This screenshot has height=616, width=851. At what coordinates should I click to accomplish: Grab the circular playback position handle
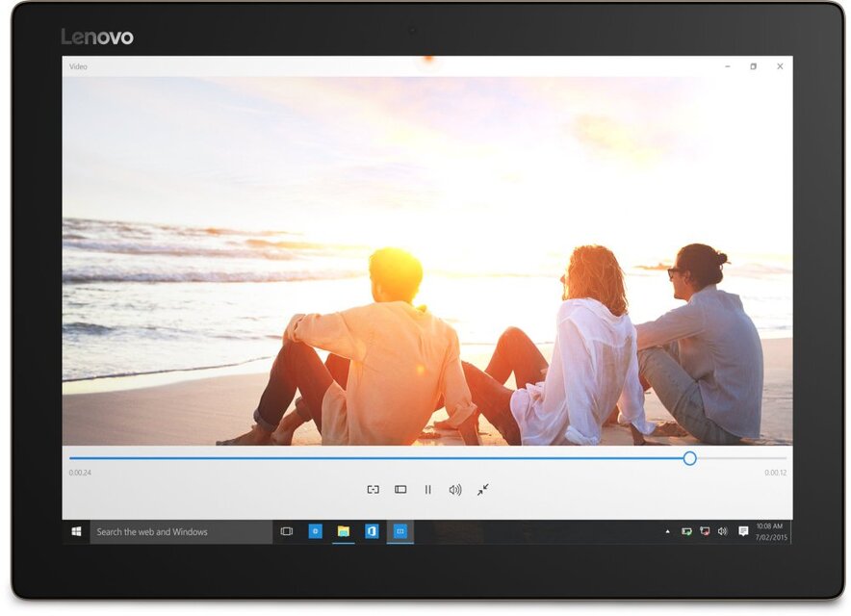[689, 459]
